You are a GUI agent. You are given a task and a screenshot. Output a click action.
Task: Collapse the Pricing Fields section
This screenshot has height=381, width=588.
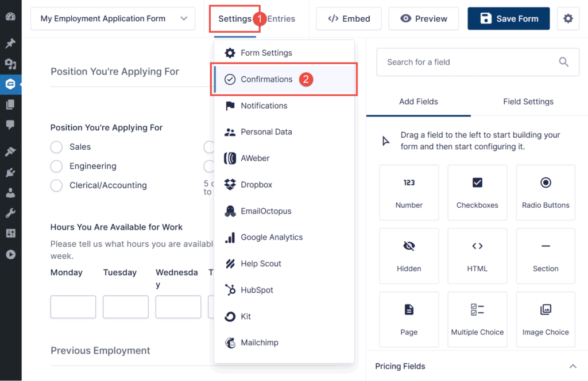point(572,366)
